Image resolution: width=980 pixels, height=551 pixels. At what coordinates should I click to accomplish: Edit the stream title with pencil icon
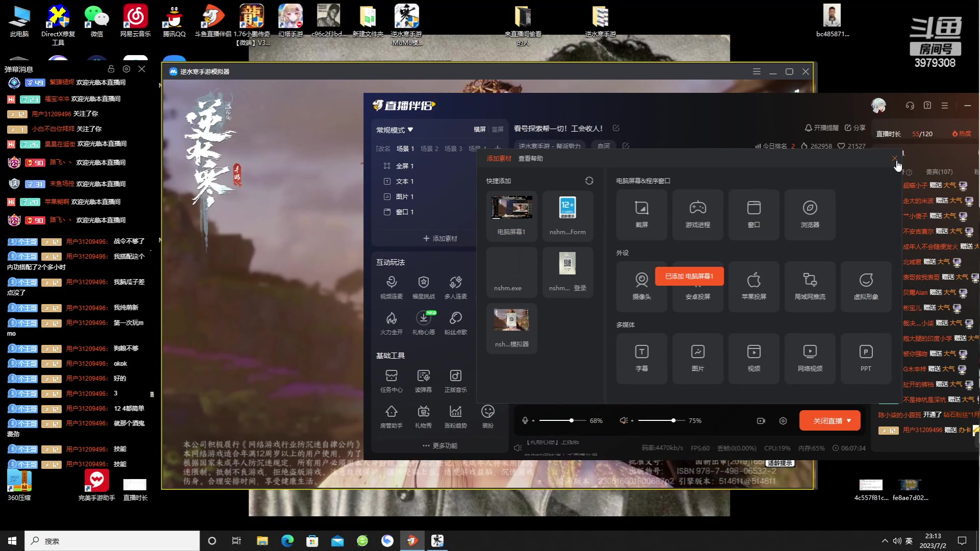coord(616,128)
